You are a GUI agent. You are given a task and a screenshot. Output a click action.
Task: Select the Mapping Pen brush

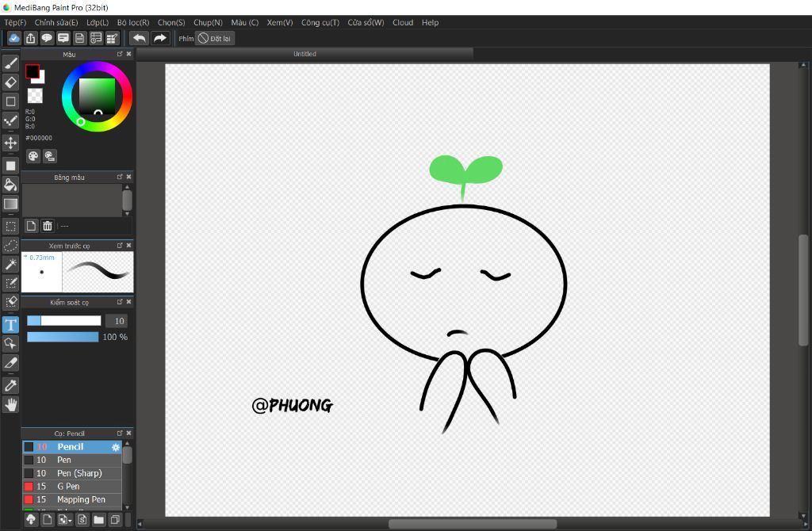(72, 499)
